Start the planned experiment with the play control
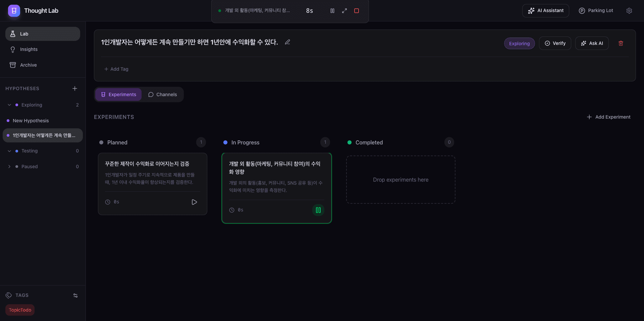Viewport: 644px width, 321px height. pyautogui.click(x=194, y=202)
